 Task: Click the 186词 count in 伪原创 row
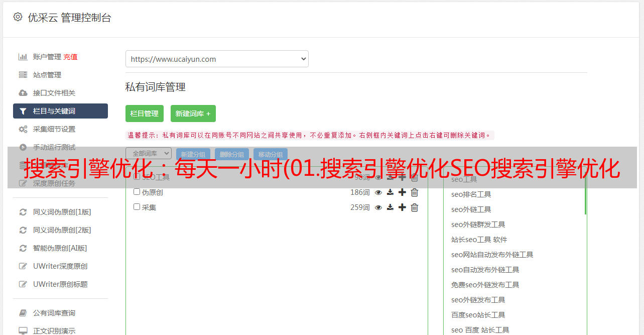pos(360,192)
